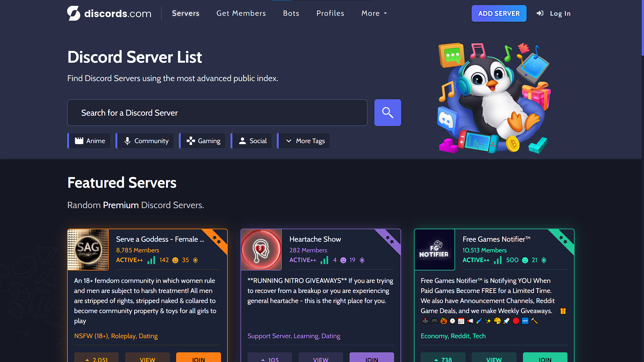Select the Community tag with microphone icon
Image resolution: width=644 pixels, height=362 pixels.
click(x=145, y=141)
